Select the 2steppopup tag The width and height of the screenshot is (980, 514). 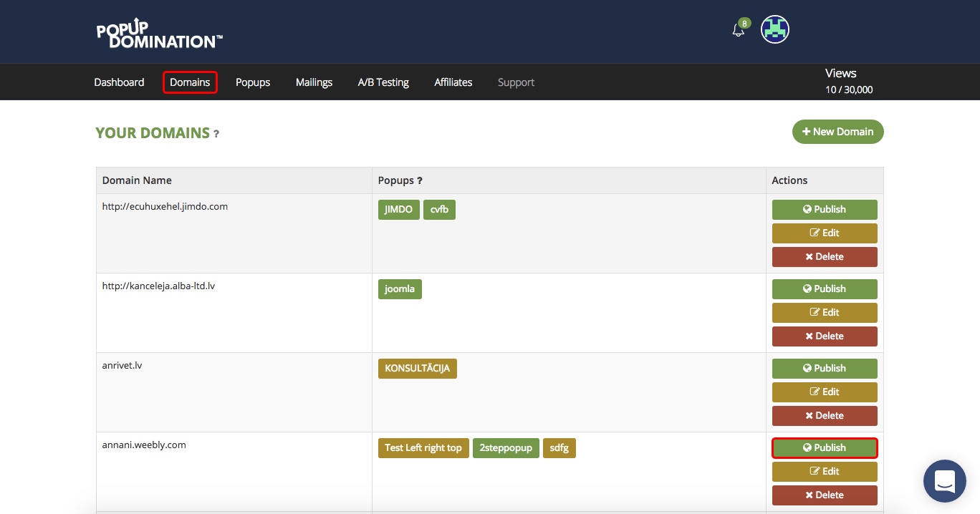click(506, 448)
